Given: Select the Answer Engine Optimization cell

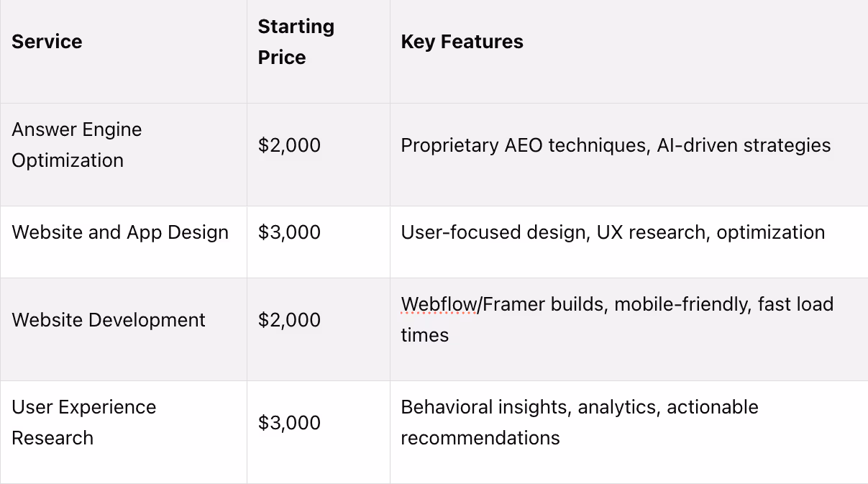Looking at the screenshot, I should tap(123, 155).
